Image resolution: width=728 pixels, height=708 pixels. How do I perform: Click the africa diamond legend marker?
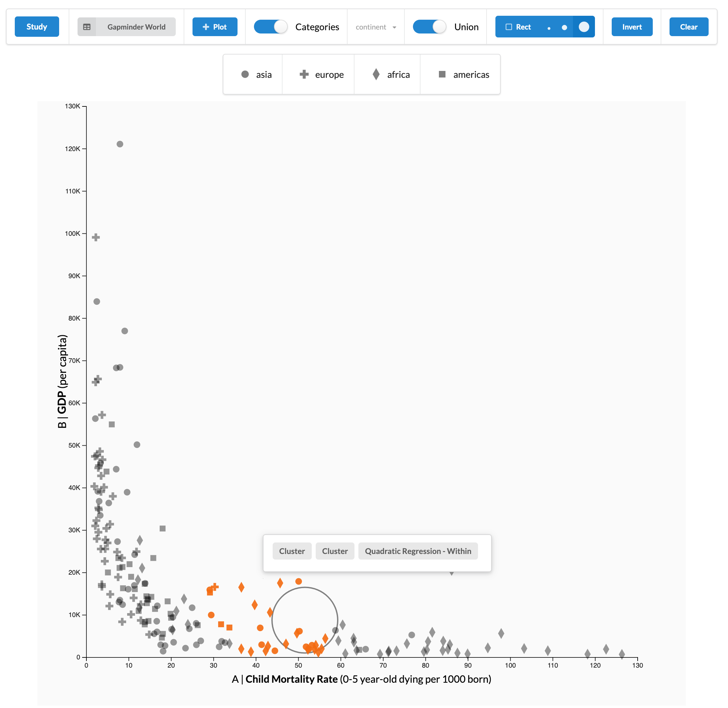(x=376, y=74)
